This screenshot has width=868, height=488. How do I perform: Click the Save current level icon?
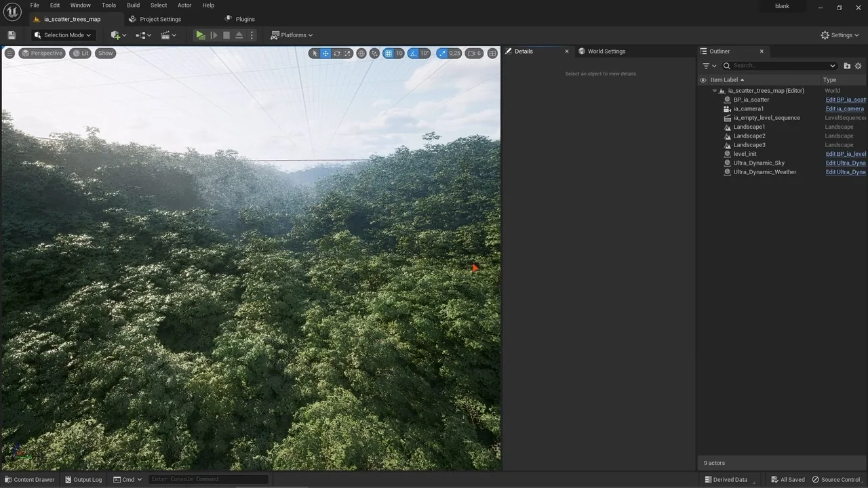click(11, 35)
